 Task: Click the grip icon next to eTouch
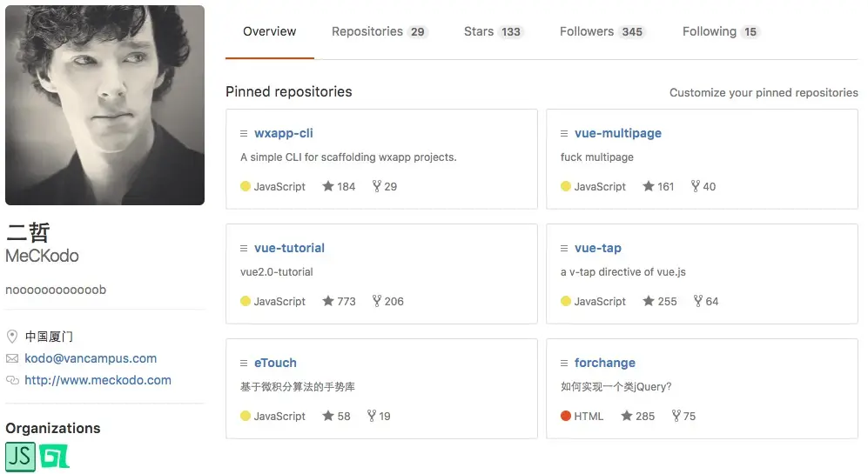tap(244, 364)
